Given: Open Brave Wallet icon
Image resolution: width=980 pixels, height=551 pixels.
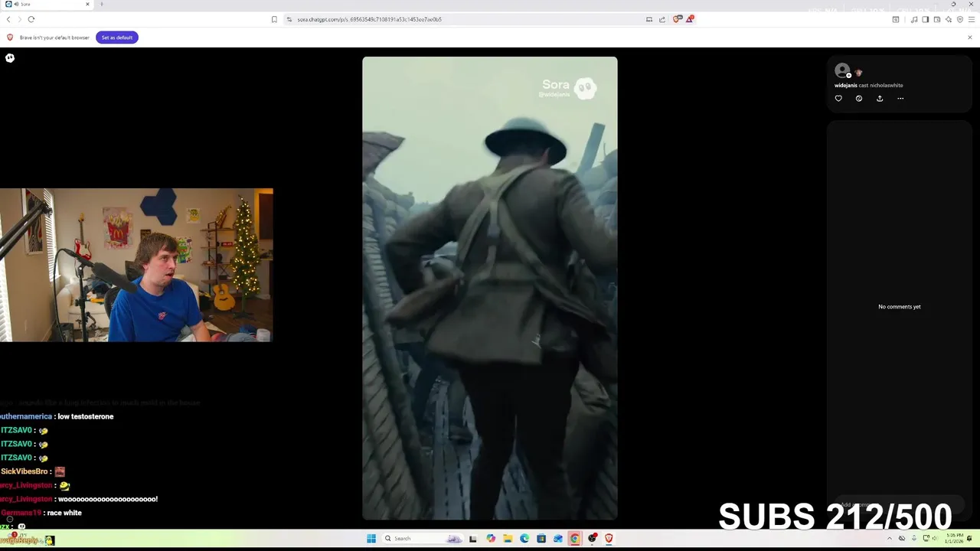Looking at the screenshot, I should click(x=936, y=19).
